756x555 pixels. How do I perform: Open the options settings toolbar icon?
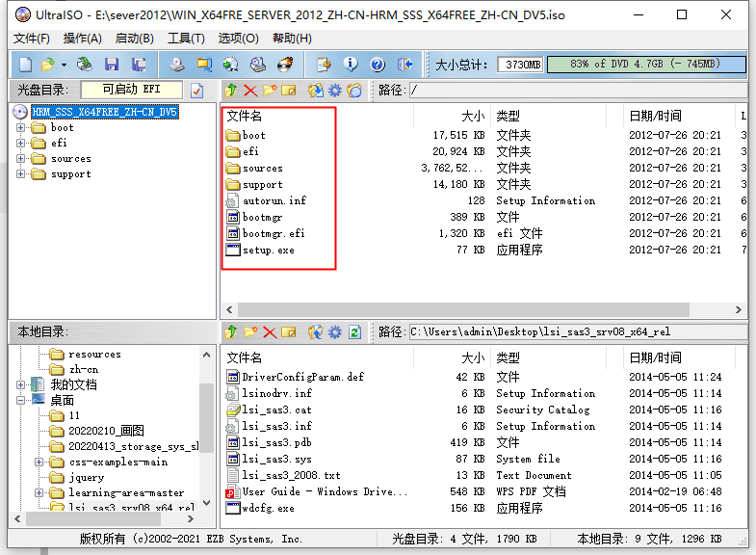[x=324, y=65]
